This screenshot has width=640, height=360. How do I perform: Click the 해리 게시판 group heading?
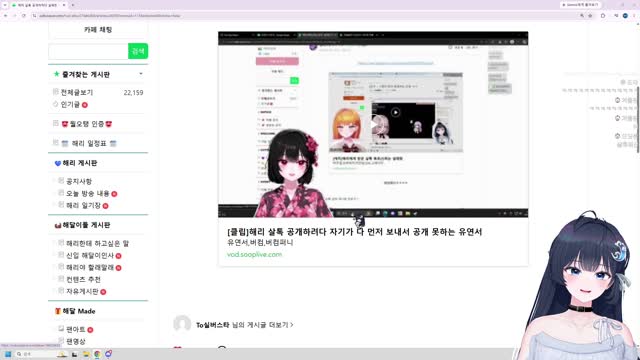(80, 163)
